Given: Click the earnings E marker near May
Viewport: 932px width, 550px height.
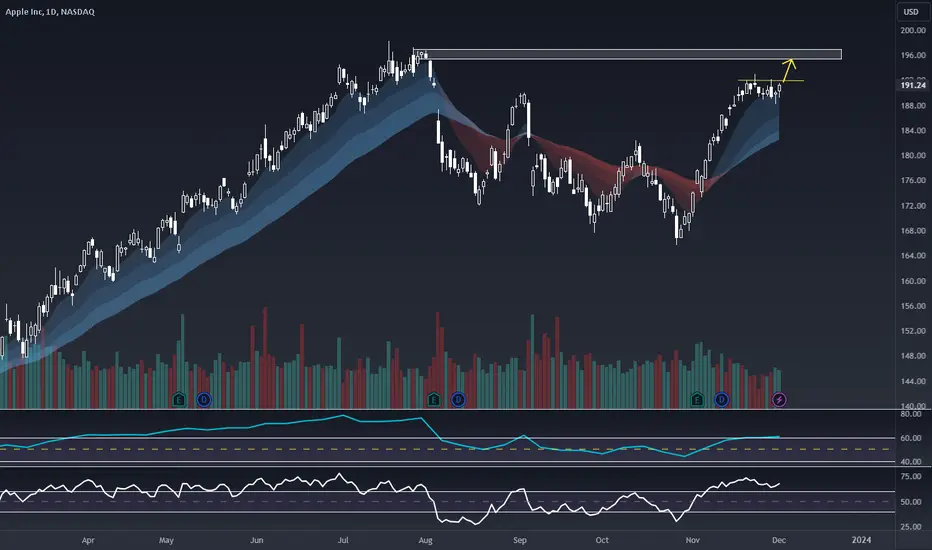Looking at the screenshot, I should point(179,400).
